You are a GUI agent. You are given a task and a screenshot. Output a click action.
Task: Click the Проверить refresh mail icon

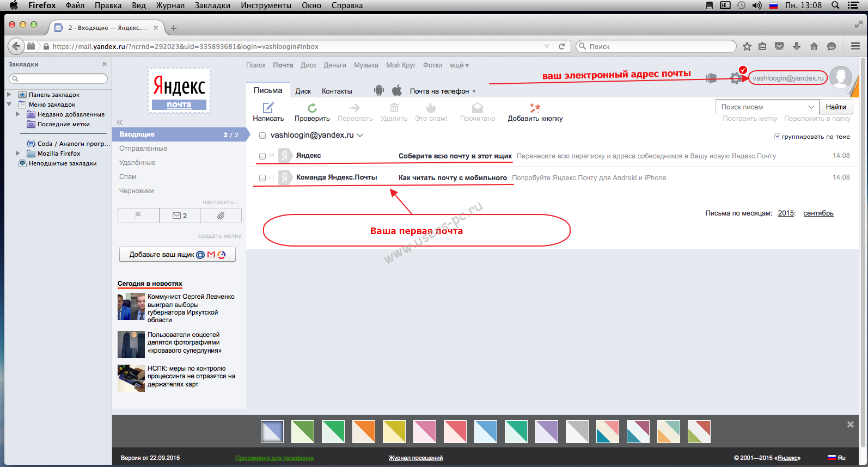[x=312, y=108]
